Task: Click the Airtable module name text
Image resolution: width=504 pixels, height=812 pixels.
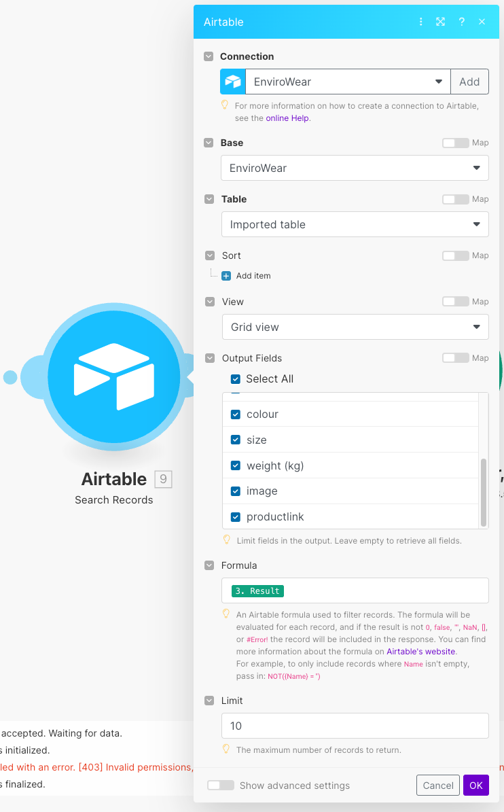Action: [114, 479]
